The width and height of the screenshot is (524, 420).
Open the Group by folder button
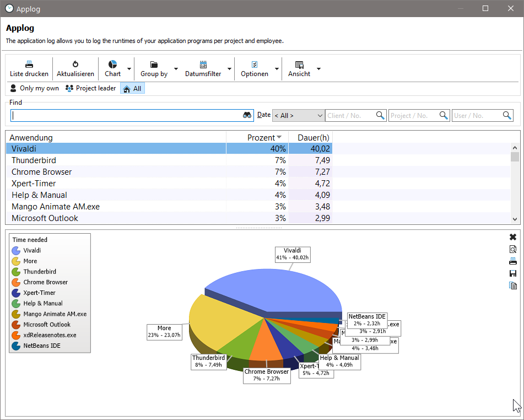pos(154,68)
